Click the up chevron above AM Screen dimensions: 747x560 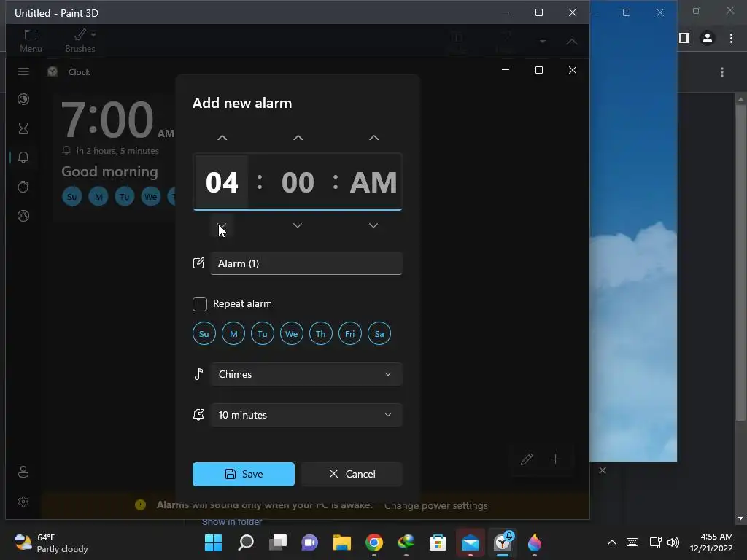pos(374,138)
